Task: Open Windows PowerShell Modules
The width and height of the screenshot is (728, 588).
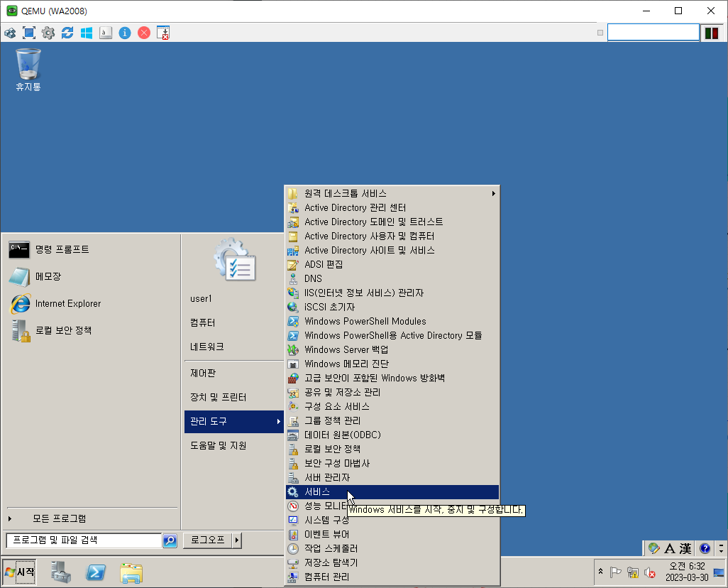Action: pos(392,321)
